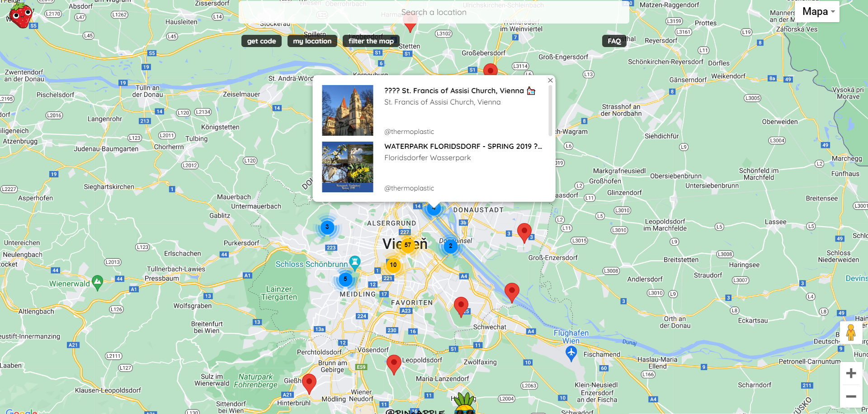
Task: Open St. Francis of Assisi Church thumbnail
Action: point(347,110)
